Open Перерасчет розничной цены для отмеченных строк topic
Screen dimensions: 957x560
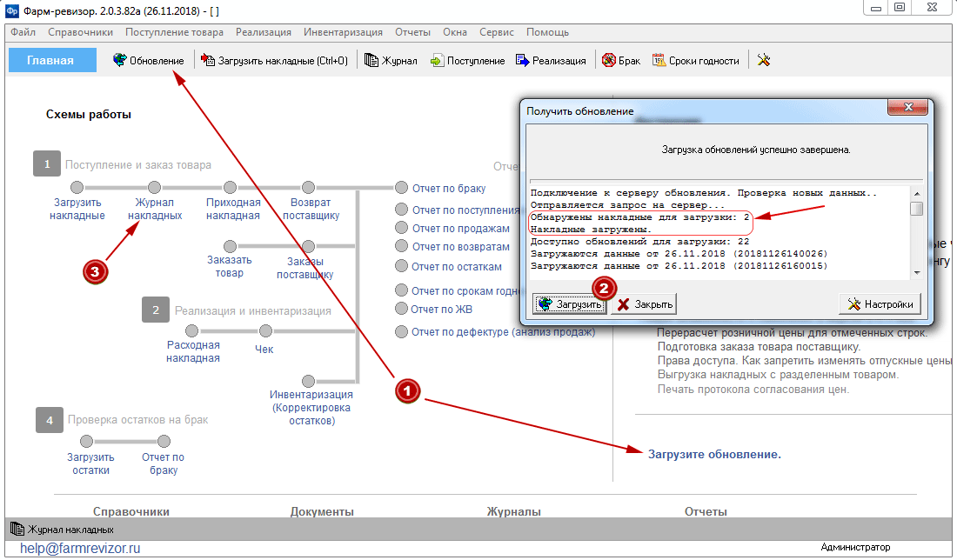click(793, 332)
